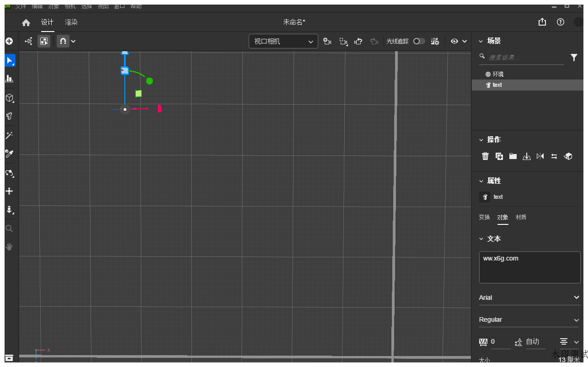Click the move to ground icon
Image resolution: width=588 pixels, height=367 pixels.
[527, 156]
